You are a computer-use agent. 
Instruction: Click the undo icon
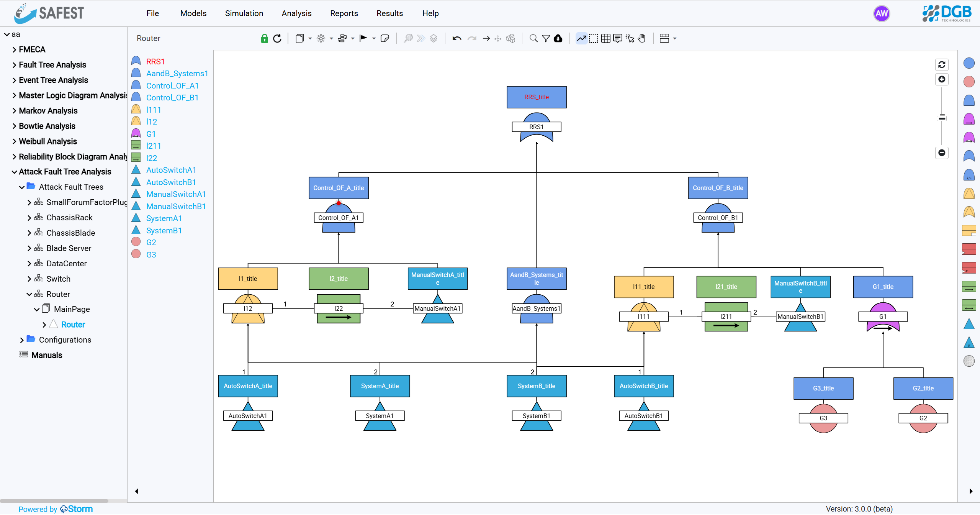coord(456,38)
